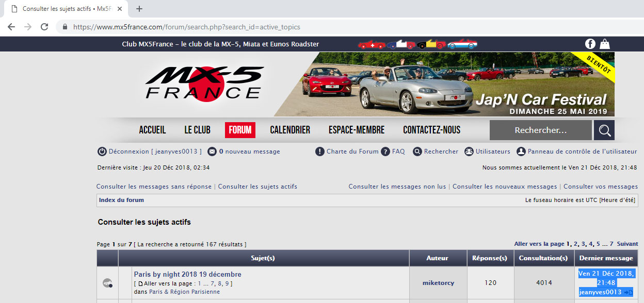The height and width of the screenshot is (303, 644).
Task: Open the Facebook icon in top bar
Action: point(590,44)
